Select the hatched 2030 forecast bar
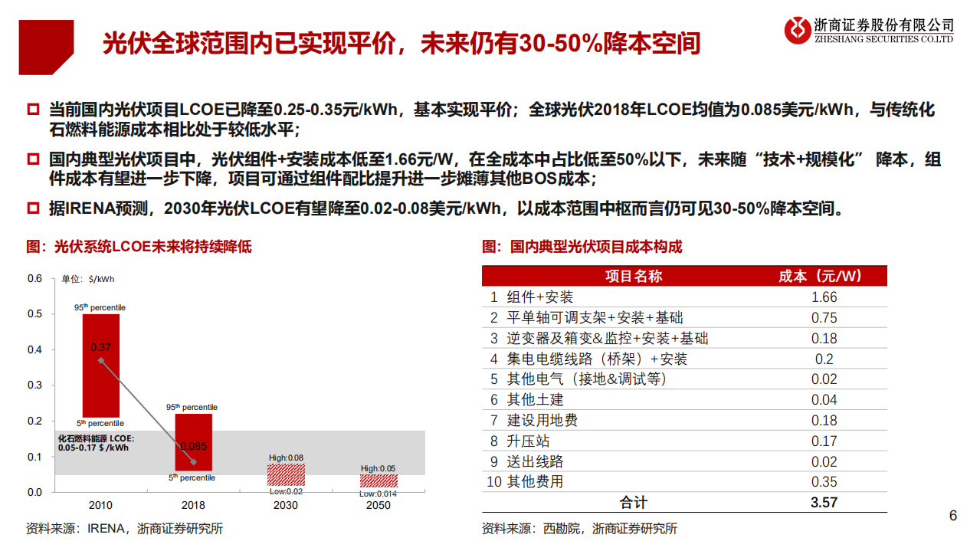The width and height of the screenshot is (980, 551). coord(285,474)
